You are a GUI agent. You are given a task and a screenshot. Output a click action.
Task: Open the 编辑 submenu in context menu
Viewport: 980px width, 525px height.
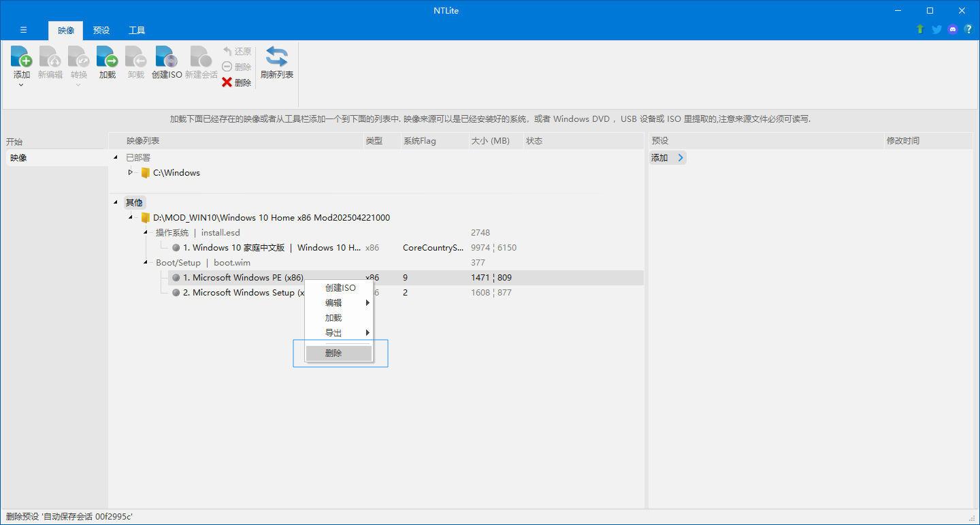click(340, 303)
